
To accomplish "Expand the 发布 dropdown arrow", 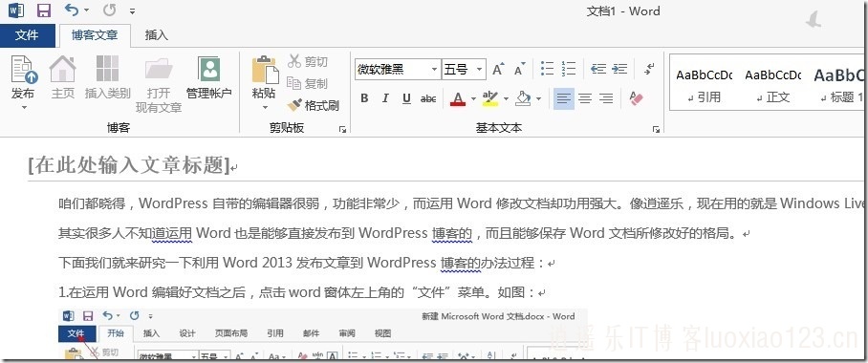I will point(24,107).
